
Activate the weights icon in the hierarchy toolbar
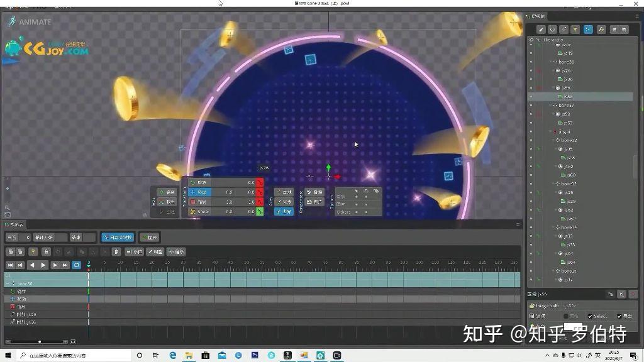click(x=601, y=29)
